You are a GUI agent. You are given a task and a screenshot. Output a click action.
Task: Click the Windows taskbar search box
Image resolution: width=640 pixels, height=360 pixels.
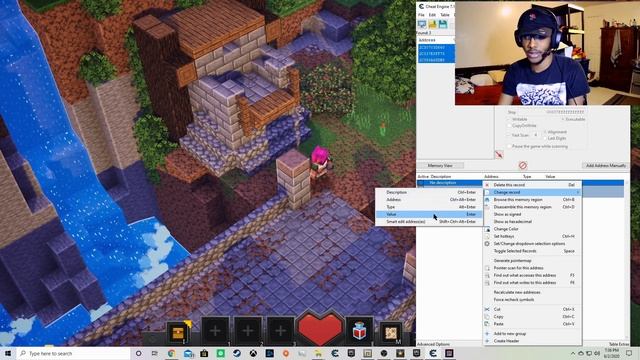73,353
